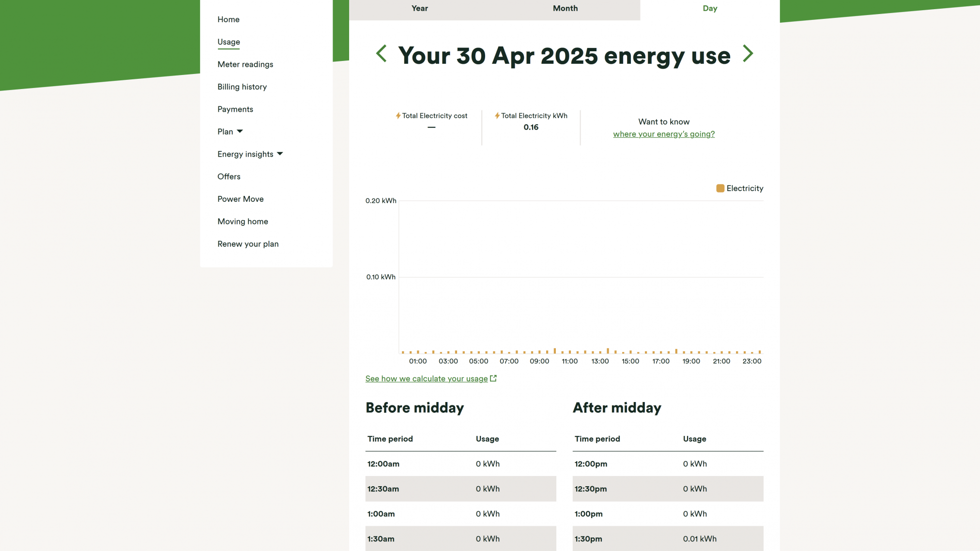
Task: Open Meter readings in sidebar
Action: [x=245, y=64]
